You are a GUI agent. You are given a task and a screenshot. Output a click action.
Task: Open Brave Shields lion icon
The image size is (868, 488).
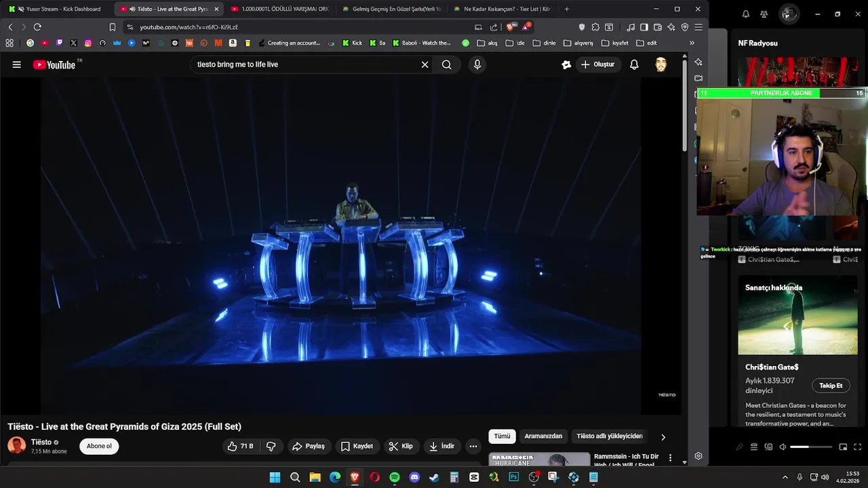coord(511,27)
